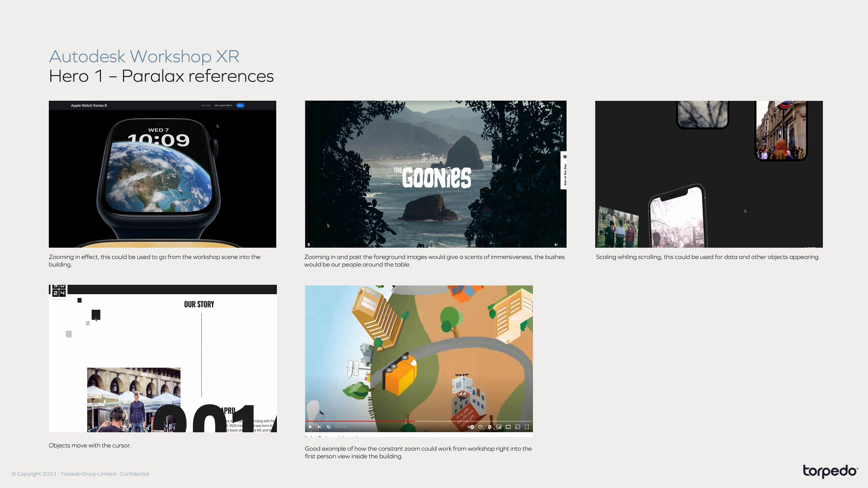
Task: Enable miniplayer mode in video player
Action: [499, 427]
